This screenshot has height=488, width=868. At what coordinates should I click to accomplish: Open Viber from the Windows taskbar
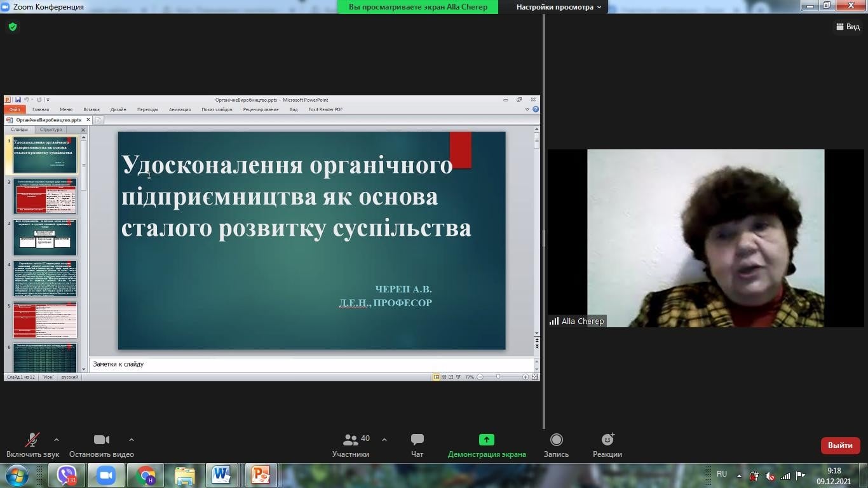[67, 475]
